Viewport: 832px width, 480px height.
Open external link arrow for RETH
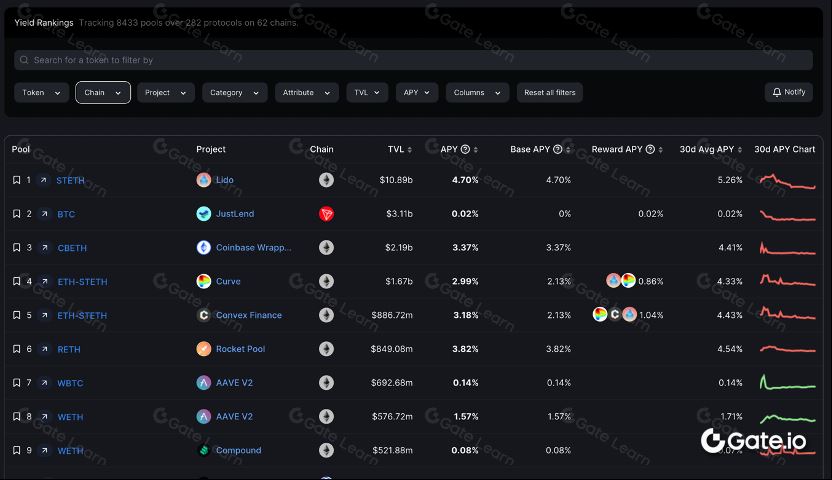click(45, 349)
